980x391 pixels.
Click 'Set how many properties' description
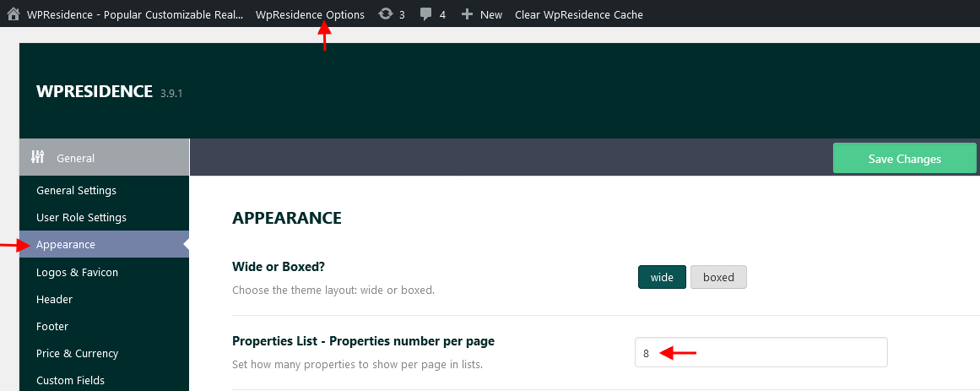358,364
